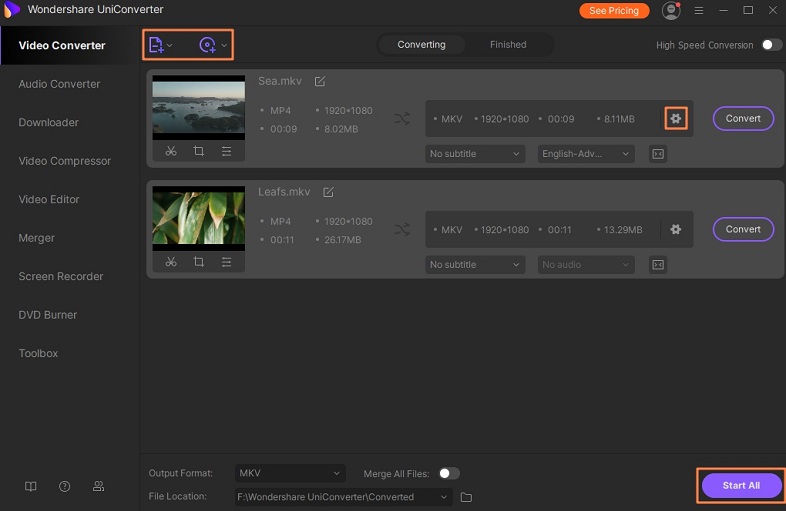This screenshot has height=511, width=786.
Task: Select Video Compressor in the sidebar
Action: tap(65, 161)
